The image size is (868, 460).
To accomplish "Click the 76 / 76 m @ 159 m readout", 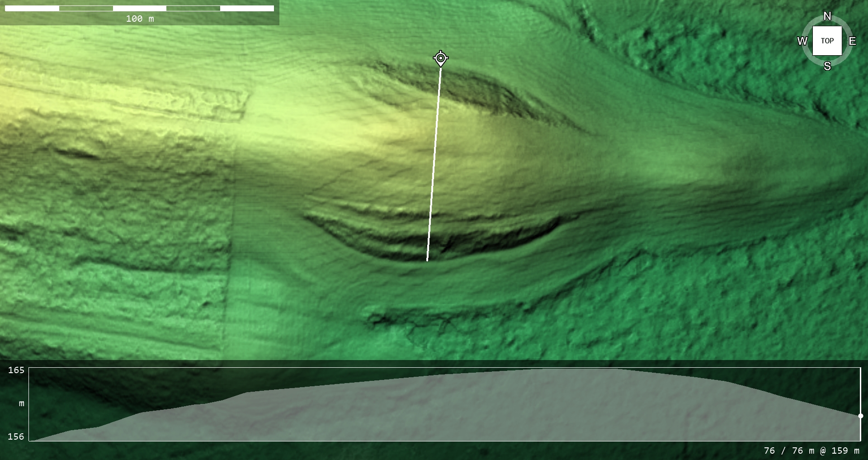I will click(x=811, y=451).
